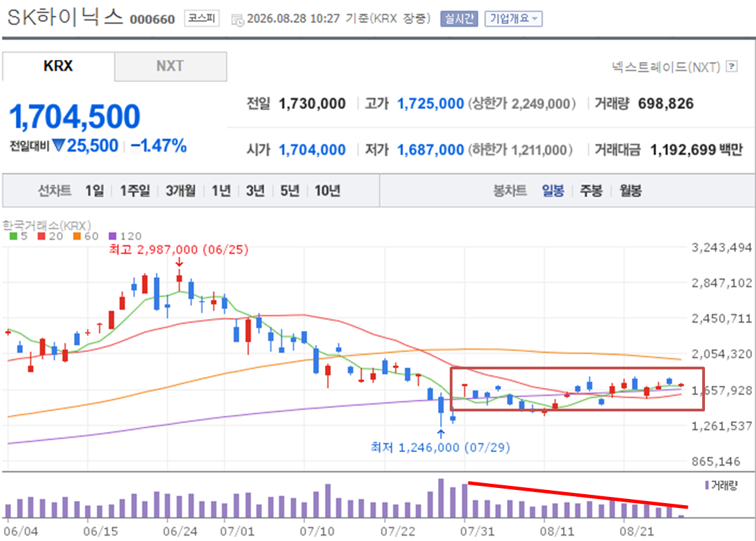
Task: Click the 실시간 real-time button
Action: pos(459,19)
